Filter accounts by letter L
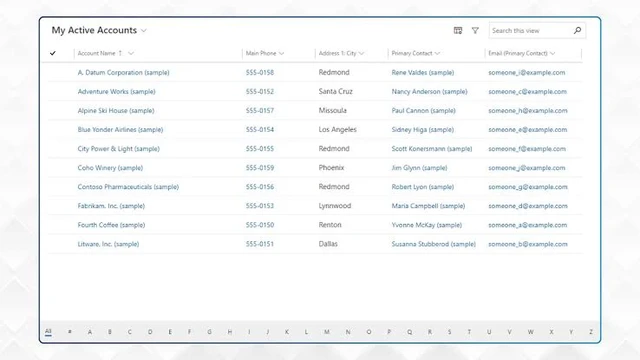This screenshot has width=640, height=360. click(x=306, y=332)
